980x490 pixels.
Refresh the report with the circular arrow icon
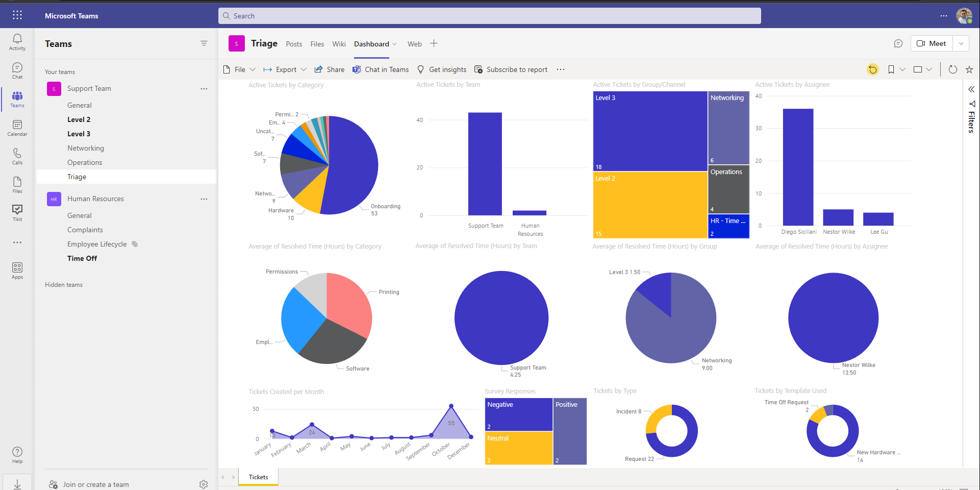tap(953, 69)
